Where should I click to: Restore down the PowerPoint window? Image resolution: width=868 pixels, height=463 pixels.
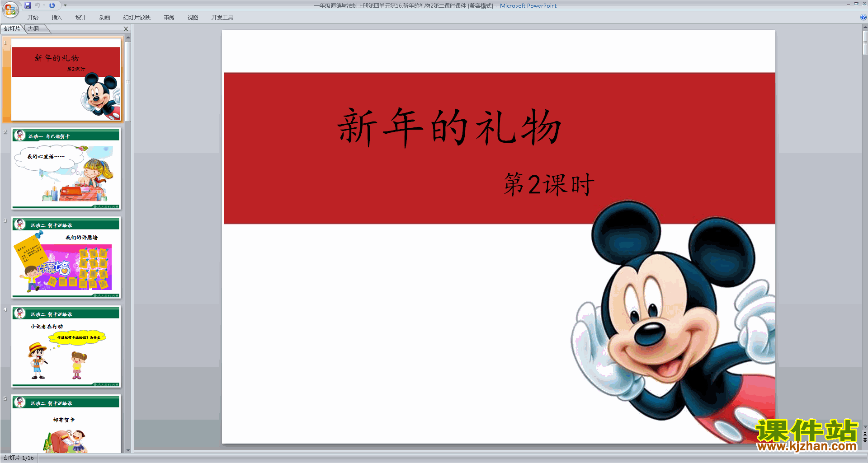(x=856, y=4)
